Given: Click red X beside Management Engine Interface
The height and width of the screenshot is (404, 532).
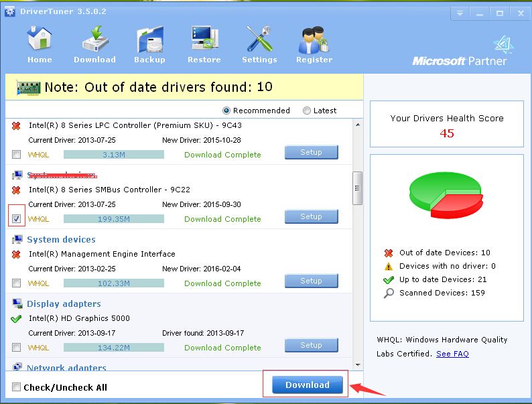Looking at the screenshot, I should pos(16,255).
